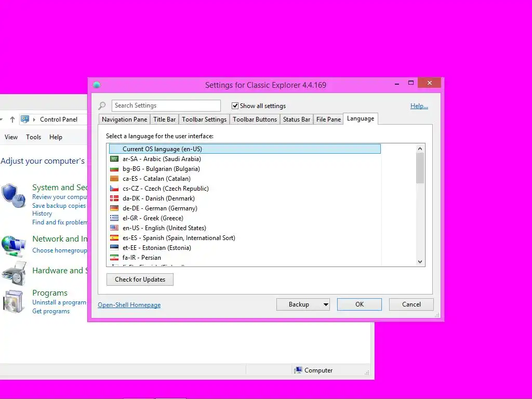Select the cs-CZ - Czech row

(x=245, y=188)
